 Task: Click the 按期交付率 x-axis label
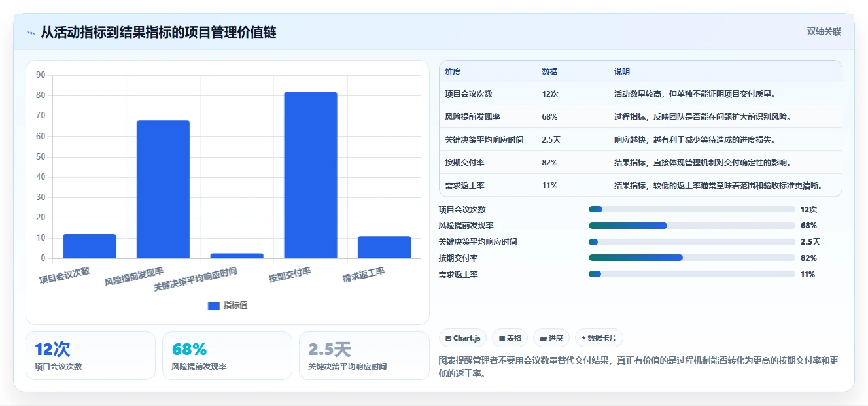290,275
